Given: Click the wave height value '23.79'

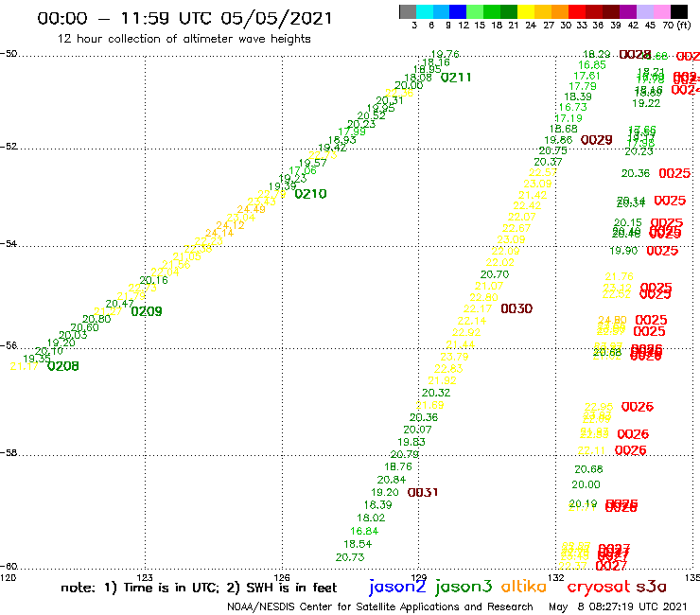Looking at the screenshot, I should pyautogui.click(x=454, y=357).
